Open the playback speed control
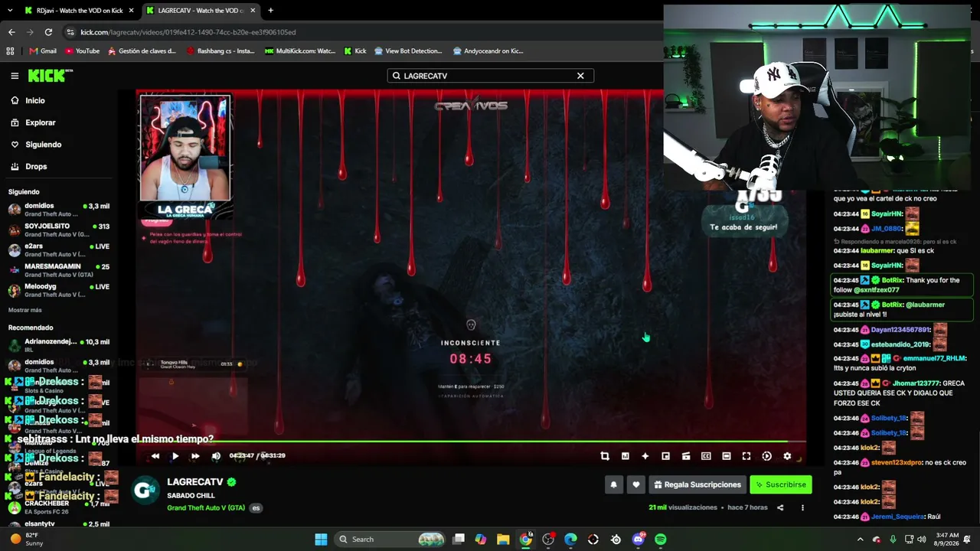This screenshot has height=551, width=980. [767, 456]
